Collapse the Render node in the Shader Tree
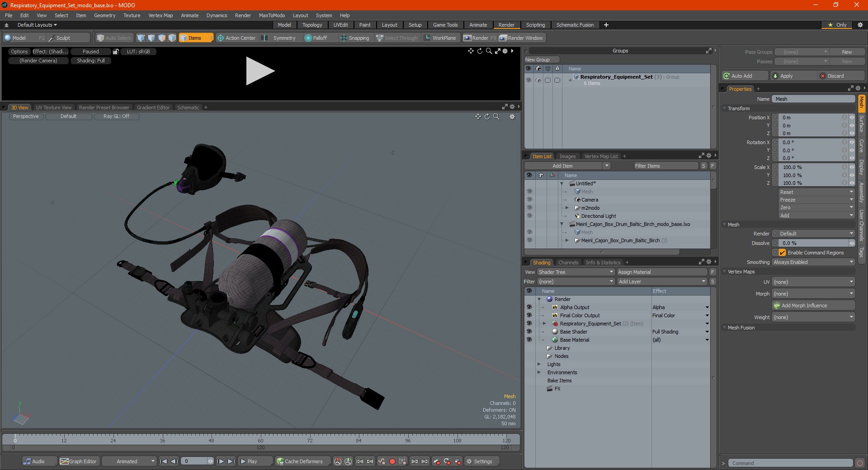This screenshot has width=868, height=470. coord(539,299)
